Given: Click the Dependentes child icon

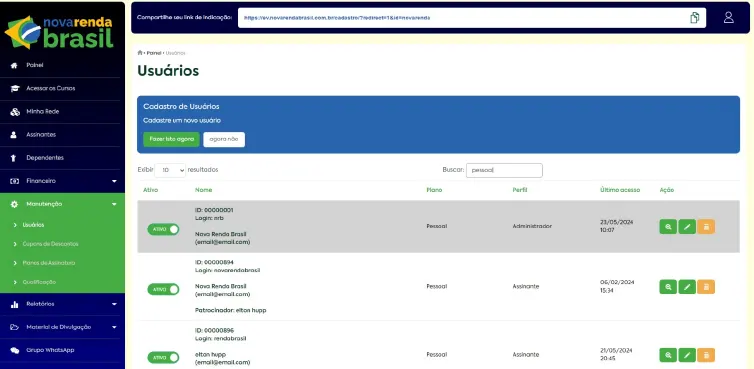Looking at the screenshot, I should click(x=14, y=158).
